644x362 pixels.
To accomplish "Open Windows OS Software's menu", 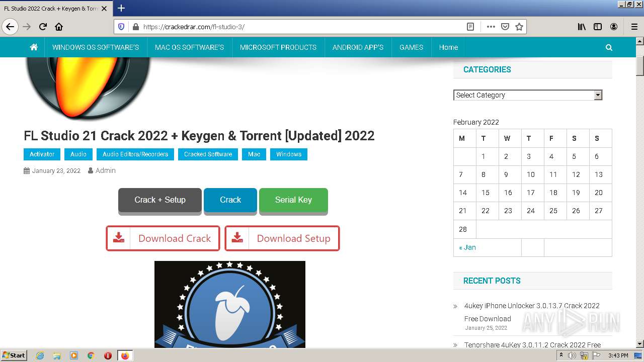I will point(96,47).
